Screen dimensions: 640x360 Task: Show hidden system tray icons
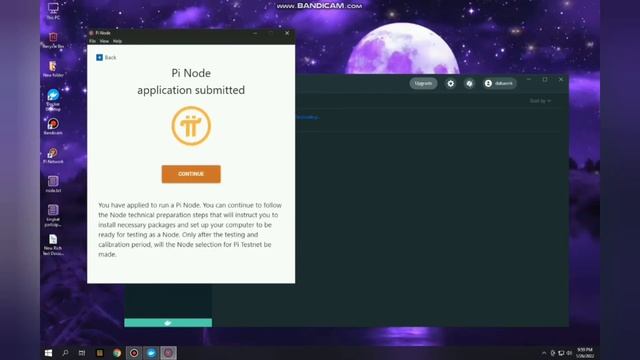[544, 353]
